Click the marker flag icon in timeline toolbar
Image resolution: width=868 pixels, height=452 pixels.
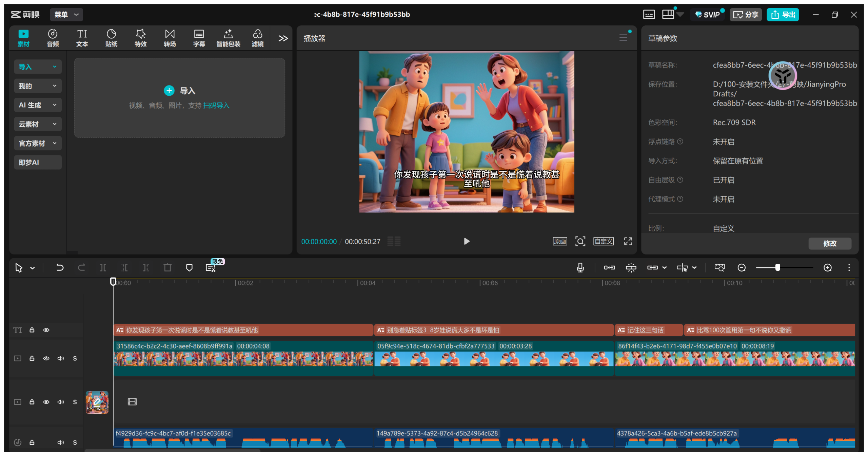tap(189, 268)
